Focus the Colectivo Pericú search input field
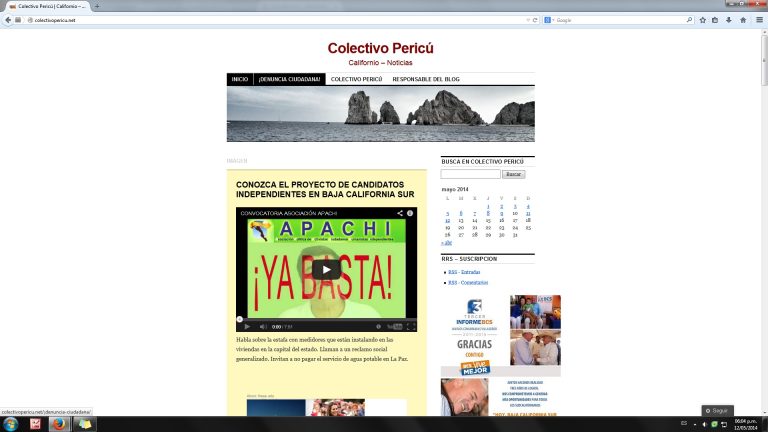 pyautogui.click(x=470, y=174)
